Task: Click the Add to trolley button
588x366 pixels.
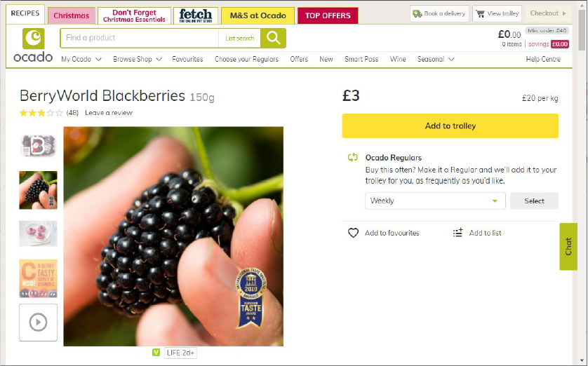Action: pyautogui.click(x=450, y=126)
